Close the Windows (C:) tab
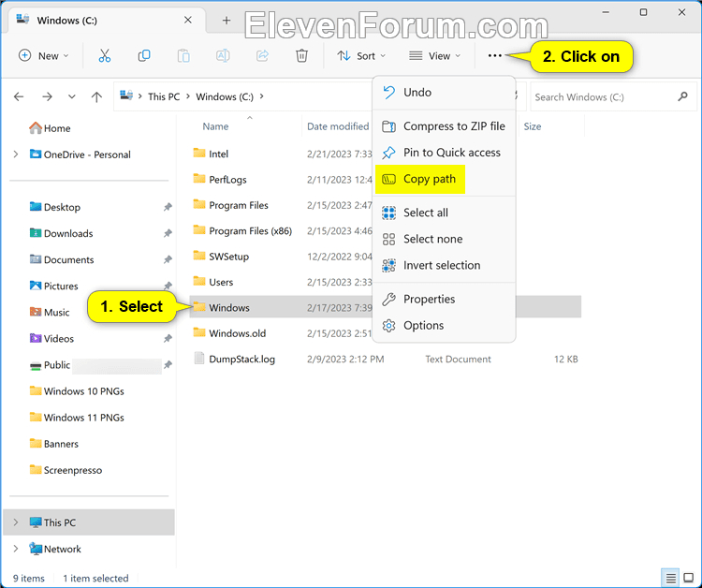This screenshot has height=588, width=702. click(188, 21)
